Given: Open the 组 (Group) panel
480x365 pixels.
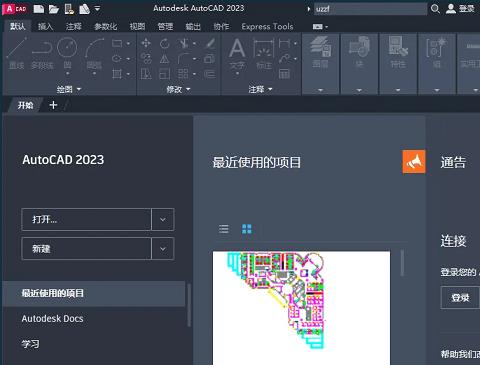Looking at the screenshot, I should coord(437,63).
